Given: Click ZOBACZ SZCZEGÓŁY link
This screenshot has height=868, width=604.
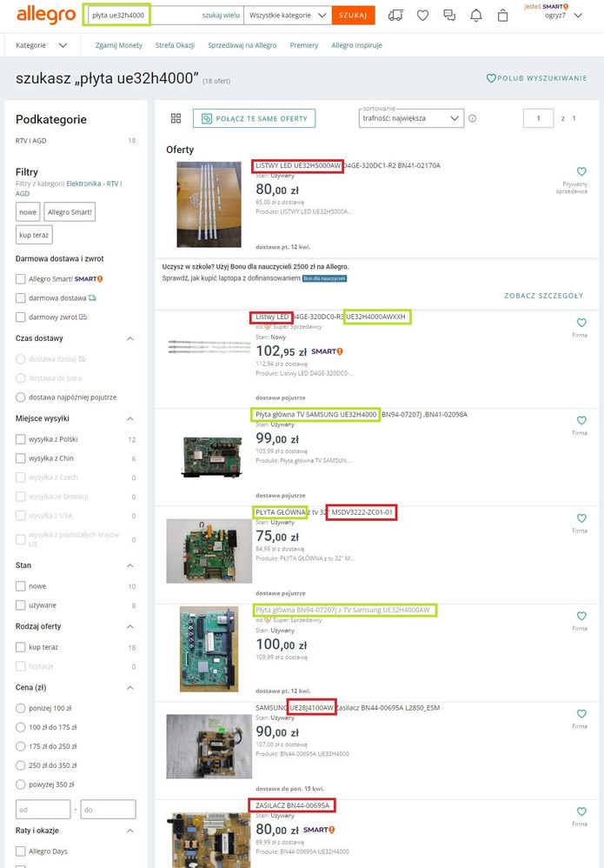Looking at the screenshot, I should point(544,296).
